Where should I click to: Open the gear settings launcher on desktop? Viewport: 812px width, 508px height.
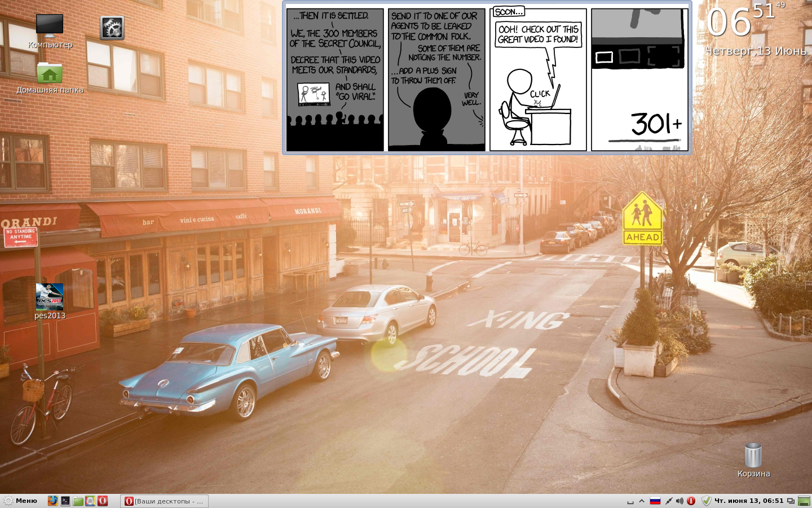tap(112, 28)
